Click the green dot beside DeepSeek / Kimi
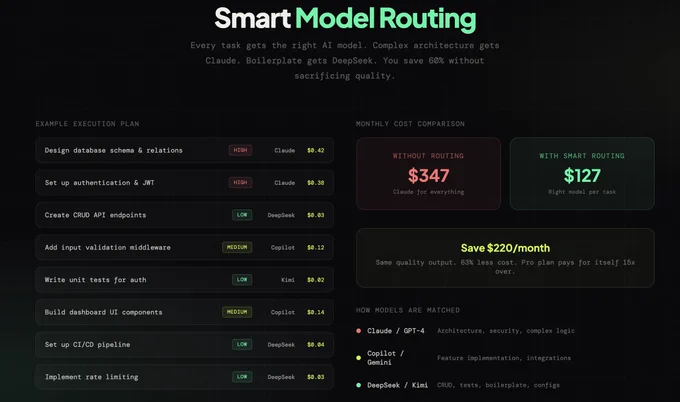 coord(358,385)
